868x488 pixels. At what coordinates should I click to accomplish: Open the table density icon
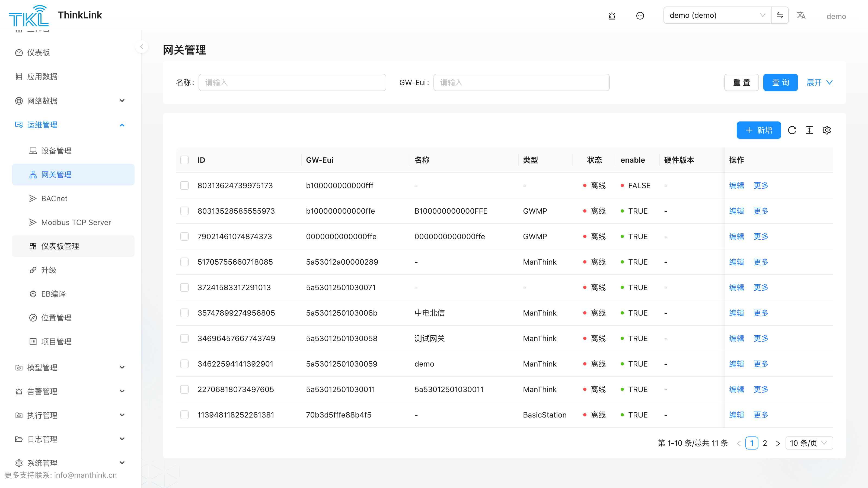click(x=809, y=130)
